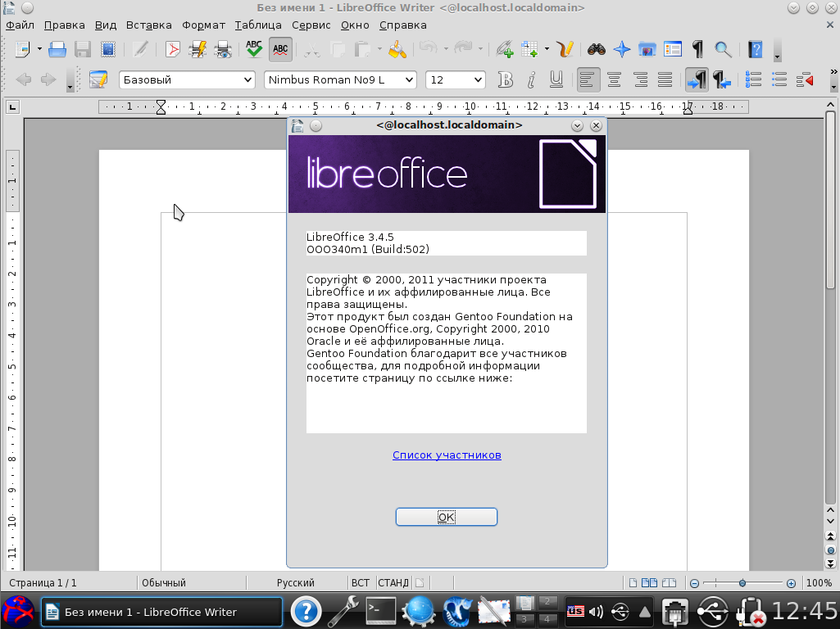Export directly as PDF icon
The image size is (840, 629).
173,50
